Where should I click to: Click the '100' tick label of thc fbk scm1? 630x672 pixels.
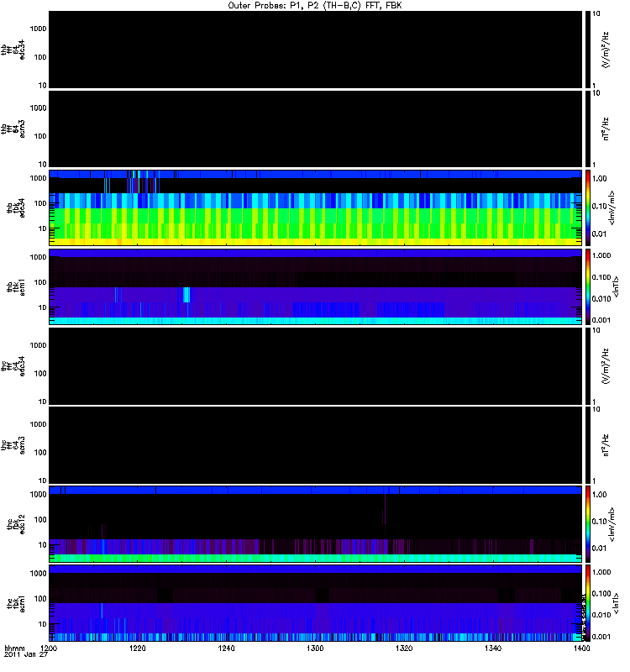coord(40,599)
